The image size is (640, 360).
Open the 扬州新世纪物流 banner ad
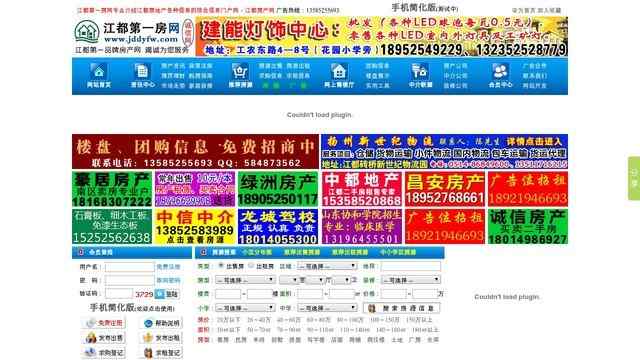[444, 151]
